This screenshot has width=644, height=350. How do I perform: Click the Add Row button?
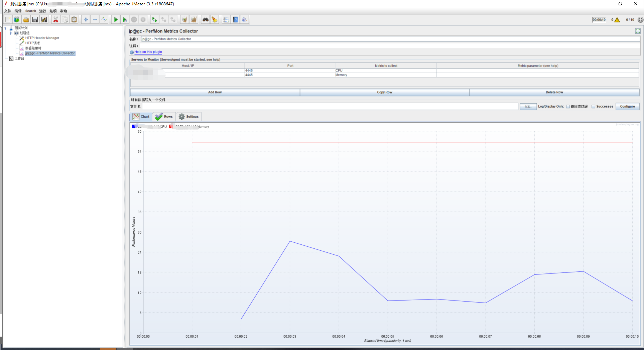tap(215, 92)
